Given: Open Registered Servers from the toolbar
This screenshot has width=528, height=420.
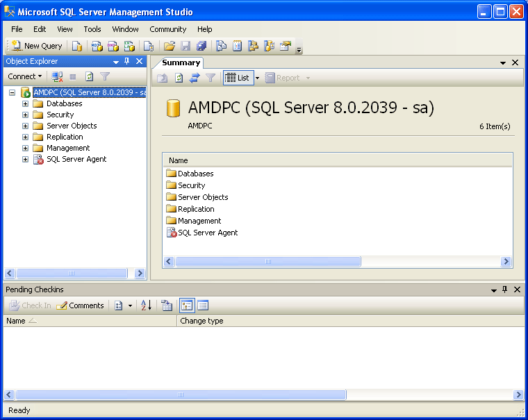Looking at the screenshot, I should pos(221,46).
